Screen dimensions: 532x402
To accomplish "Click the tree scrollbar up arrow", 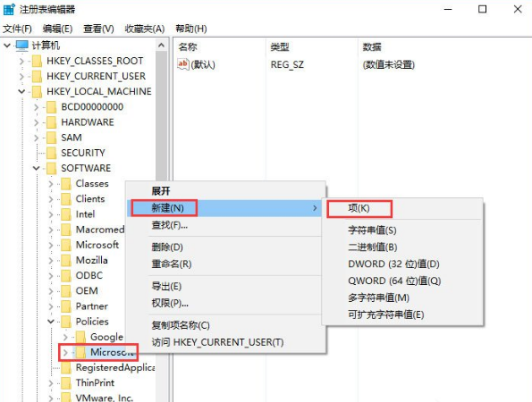I will pos(162,46).
